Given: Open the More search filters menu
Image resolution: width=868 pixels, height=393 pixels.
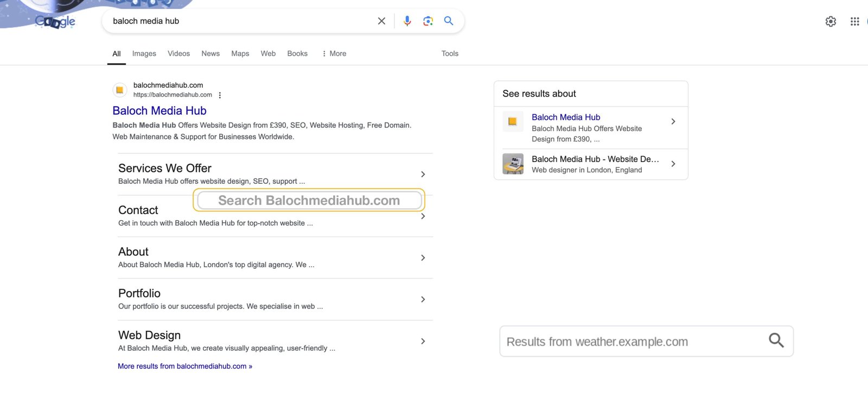Looking at the screenshot, I should tap(334, 54).
